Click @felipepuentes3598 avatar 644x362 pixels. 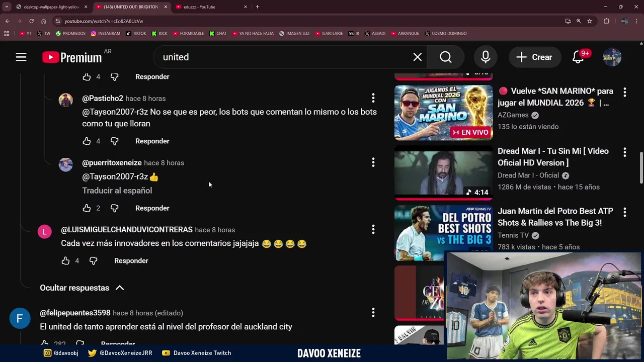[x=20, y=319]
